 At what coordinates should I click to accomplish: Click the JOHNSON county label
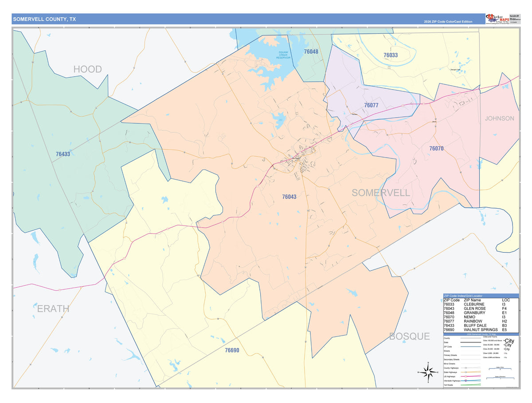pos(500,119)
